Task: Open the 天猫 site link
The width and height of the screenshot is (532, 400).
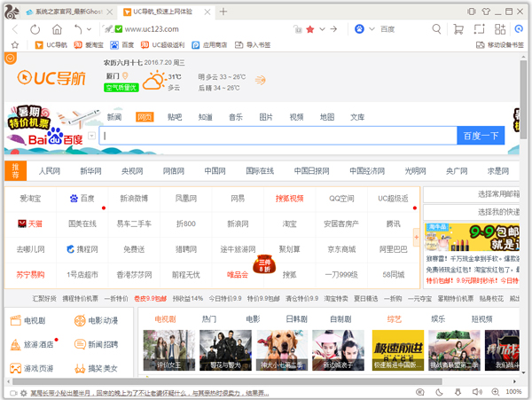Action: [30, 224]
